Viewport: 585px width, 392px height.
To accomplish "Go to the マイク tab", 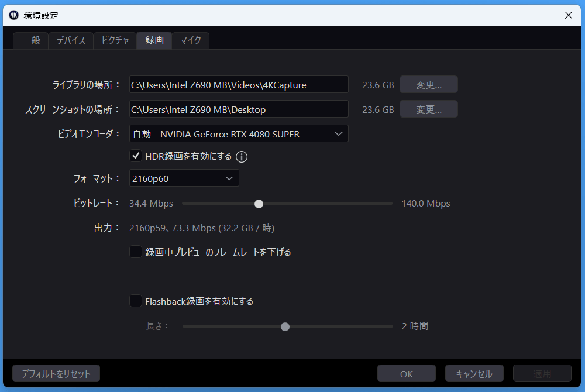I will [190, 40].
